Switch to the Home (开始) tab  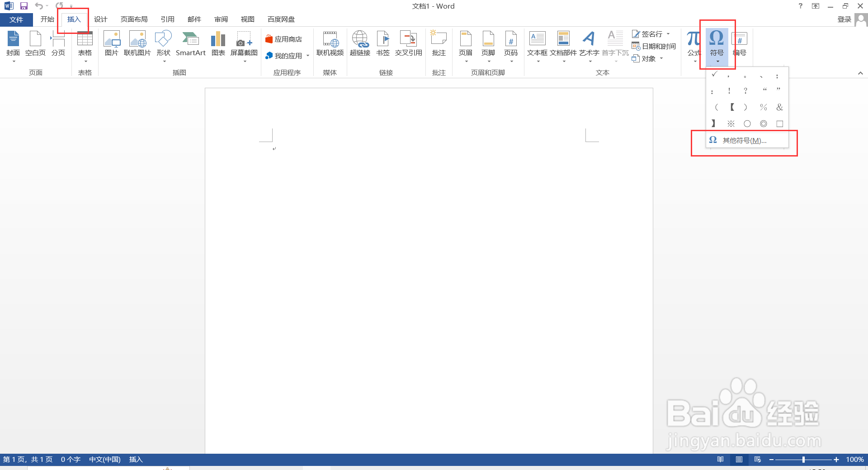[47, 19]
